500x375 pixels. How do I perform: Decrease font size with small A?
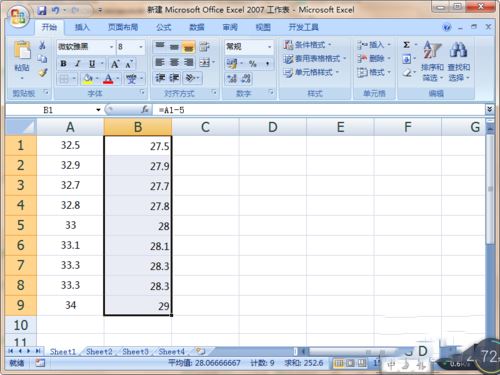click(x=129, y=64)
